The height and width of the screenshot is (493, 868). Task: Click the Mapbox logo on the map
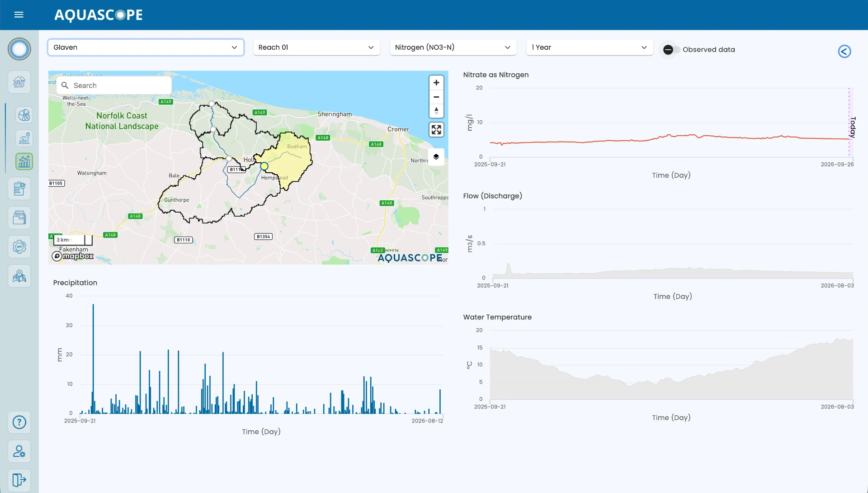point(73,256)
